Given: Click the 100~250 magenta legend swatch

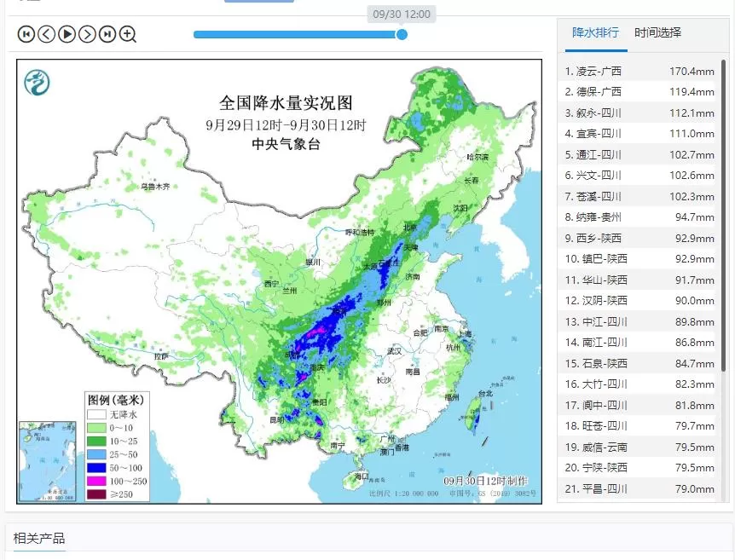Looking at the screenshot, I should coord(95,482).
